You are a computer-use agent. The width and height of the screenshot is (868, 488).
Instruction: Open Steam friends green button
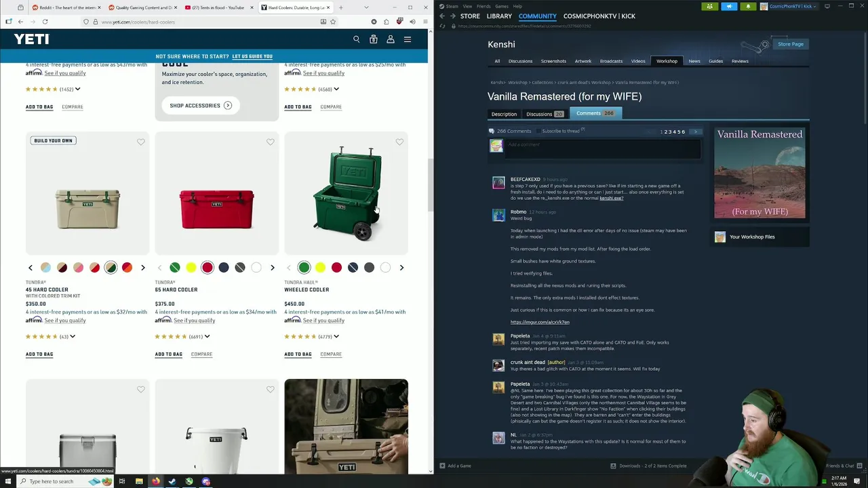click(x=710, y=6)
